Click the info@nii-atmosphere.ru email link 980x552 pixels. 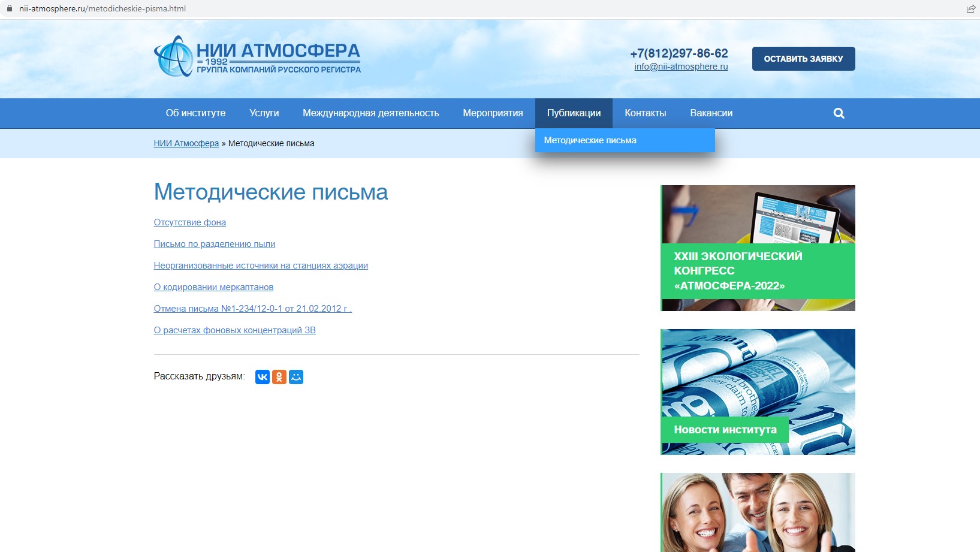(x=681, y=67)
